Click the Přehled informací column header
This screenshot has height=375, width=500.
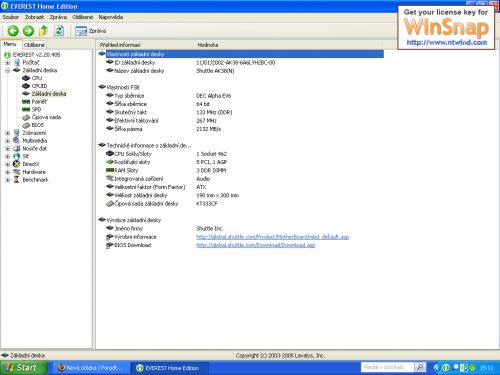click(145, 45)
